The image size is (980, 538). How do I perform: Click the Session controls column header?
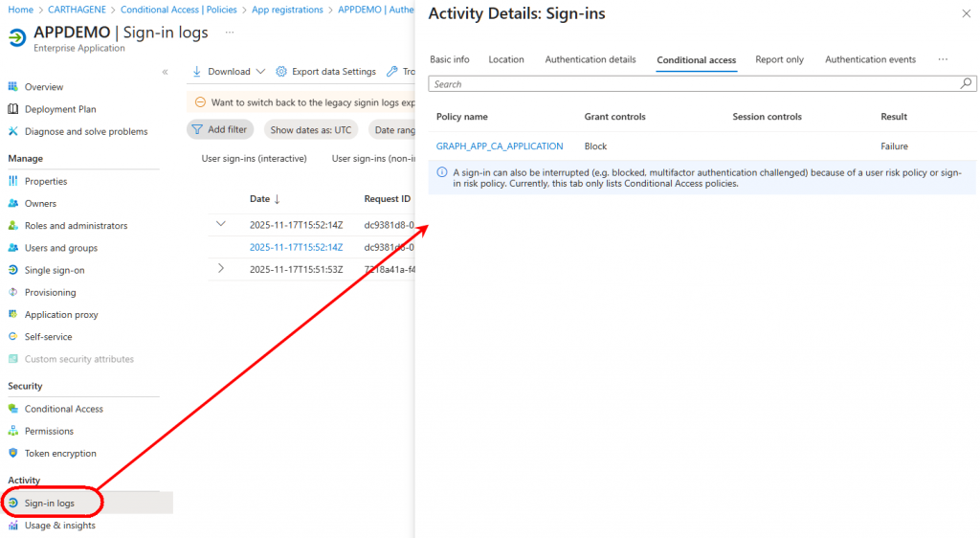click(767, 117)
